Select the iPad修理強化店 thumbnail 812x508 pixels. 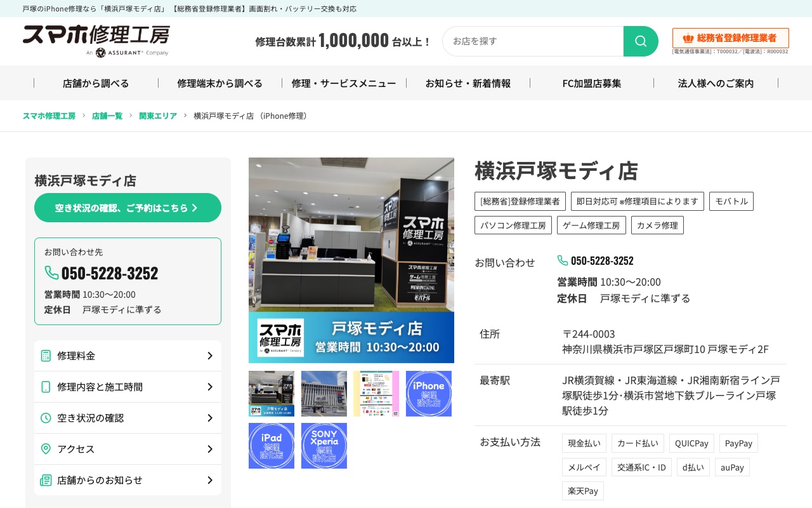272,446
